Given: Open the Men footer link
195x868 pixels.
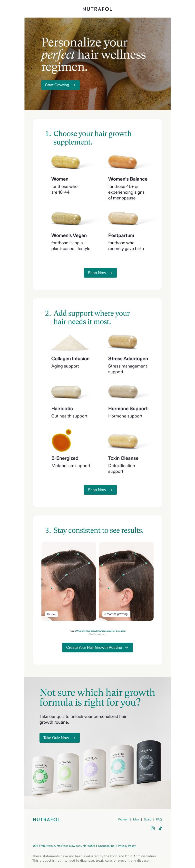Looking at the screenshot, I should [x=136, y=819].
